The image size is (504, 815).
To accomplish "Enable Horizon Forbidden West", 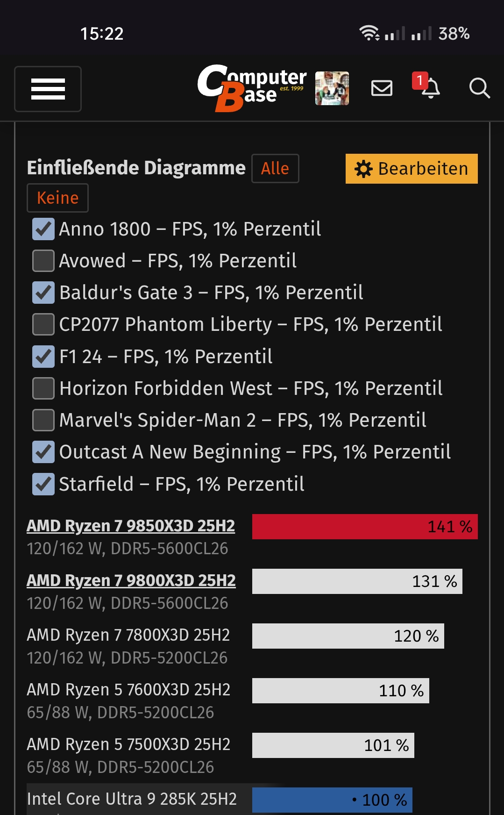I will point(43,388).
